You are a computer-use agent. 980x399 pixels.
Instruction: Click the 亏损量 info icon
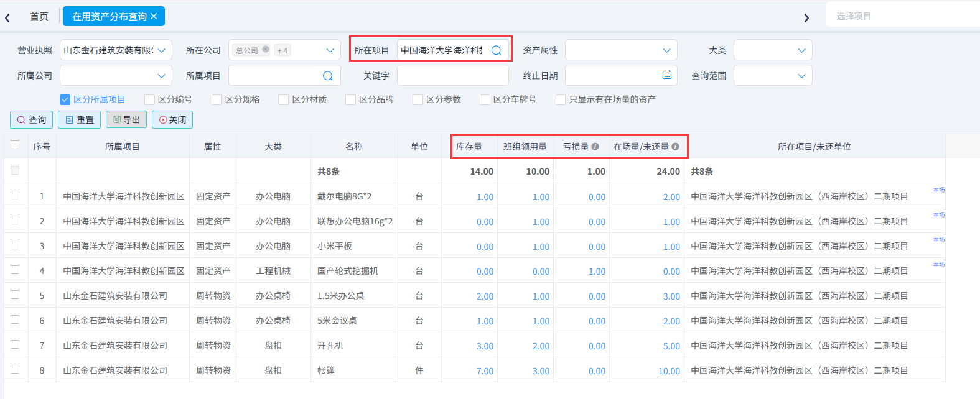click(595, 147)
